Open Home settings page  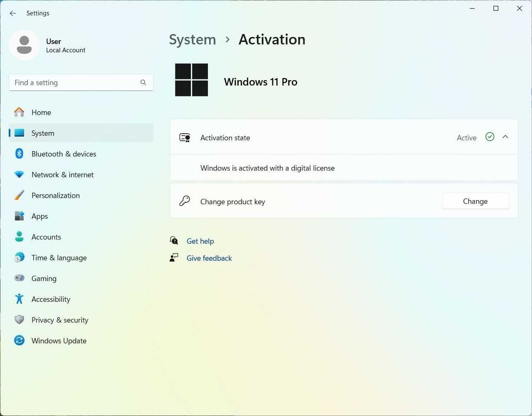(x=81, y=112)
